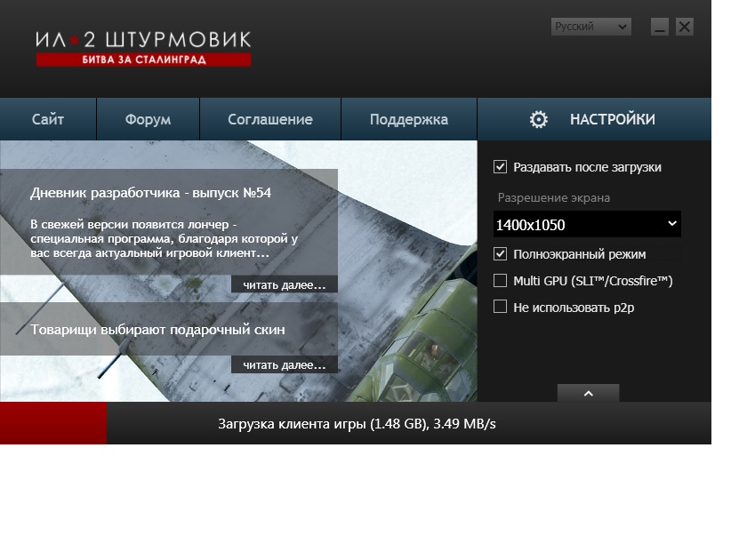This screenshot has height=560, width=747.
Task: Close the launcher window
Action: (x=685, y=27)
